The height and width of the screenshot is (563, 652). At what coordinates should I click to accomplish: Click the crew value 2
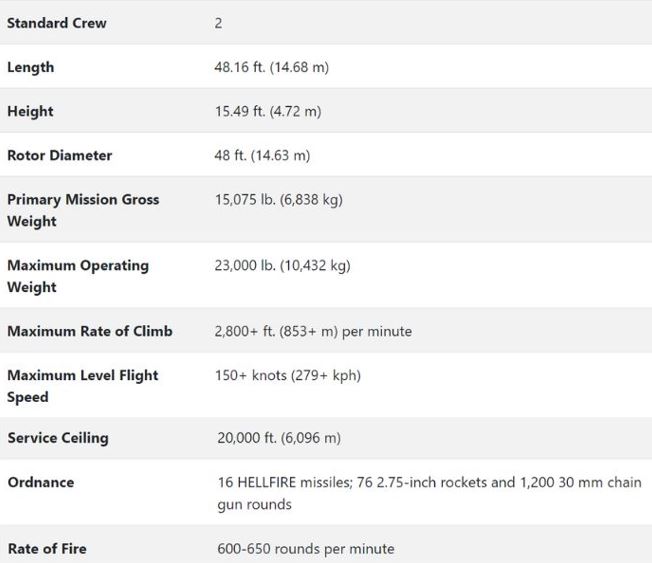coord(218,23)
